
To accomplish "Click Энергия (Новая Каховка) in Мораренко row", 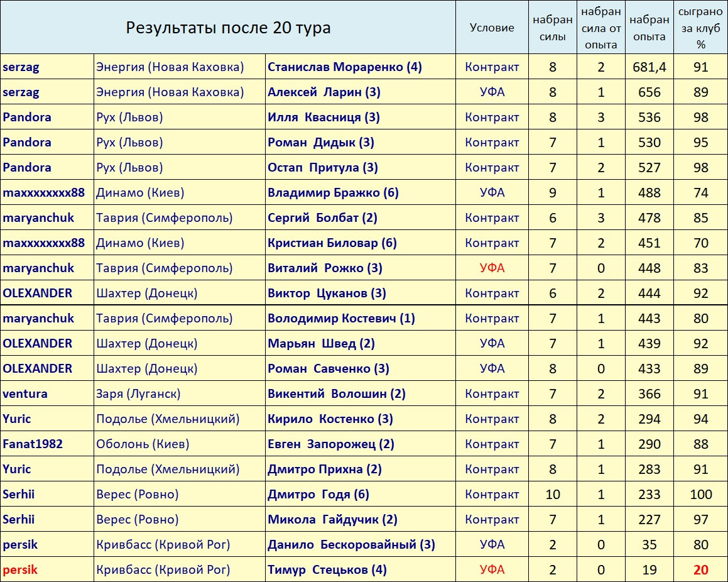I will pyautogui.click(x=170, y=67).
